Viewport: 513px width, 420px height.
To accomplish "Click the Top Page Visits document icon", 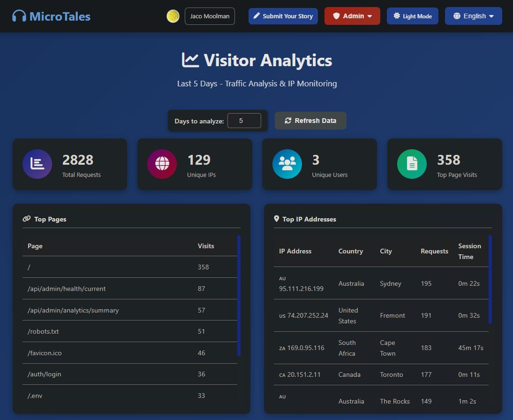I will [x=412, y=164].
